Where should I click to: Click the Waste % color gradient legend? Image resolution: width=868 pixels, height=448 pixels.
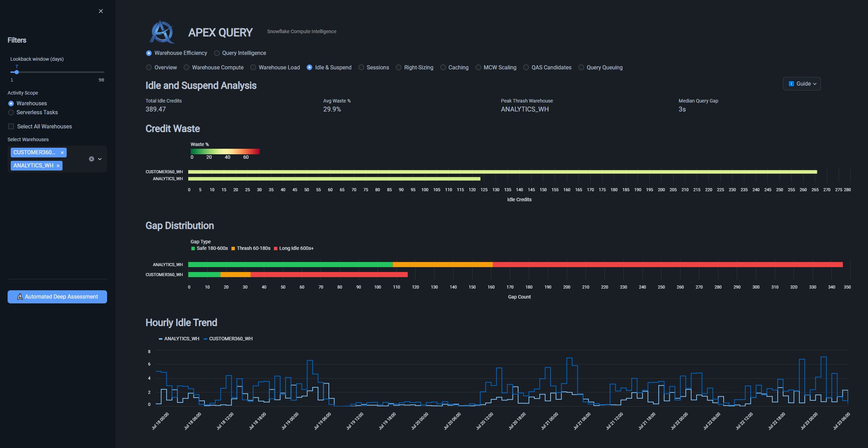[225, 152]
